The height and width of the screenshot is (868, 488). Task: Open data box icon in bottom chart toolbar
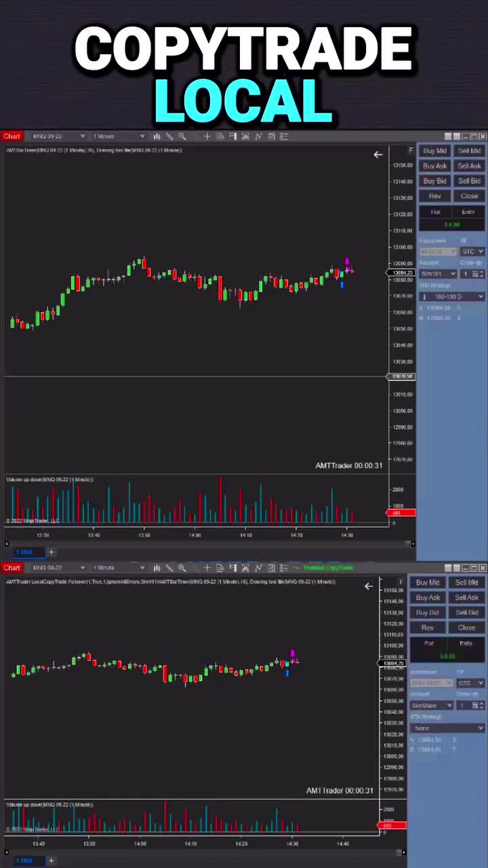(220, 568)
